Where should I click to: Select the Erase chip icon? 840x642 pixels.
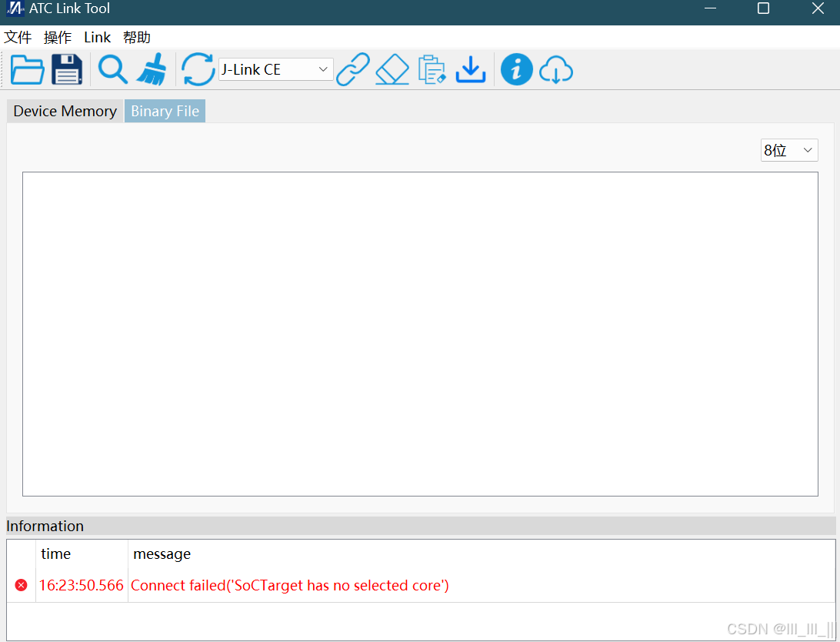pyautogui.click(x=392, y=69)
